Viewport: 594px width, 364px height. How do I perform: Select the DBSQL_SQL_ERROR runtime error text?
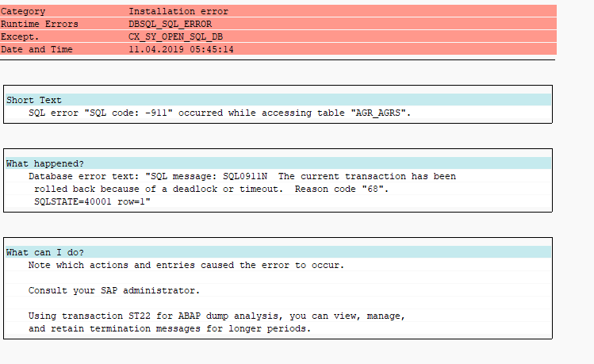coord(170,24)
